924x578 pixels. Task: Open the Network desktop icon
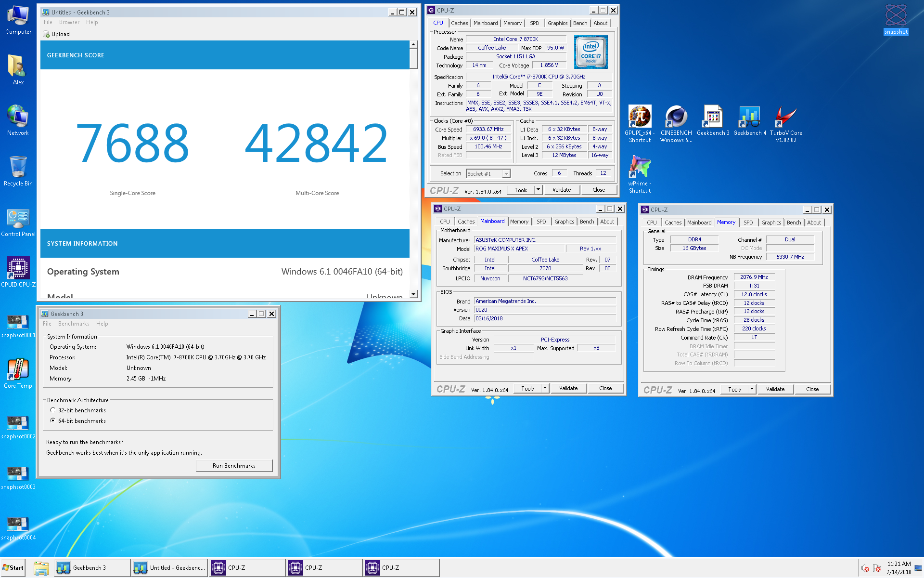point(18,120)
